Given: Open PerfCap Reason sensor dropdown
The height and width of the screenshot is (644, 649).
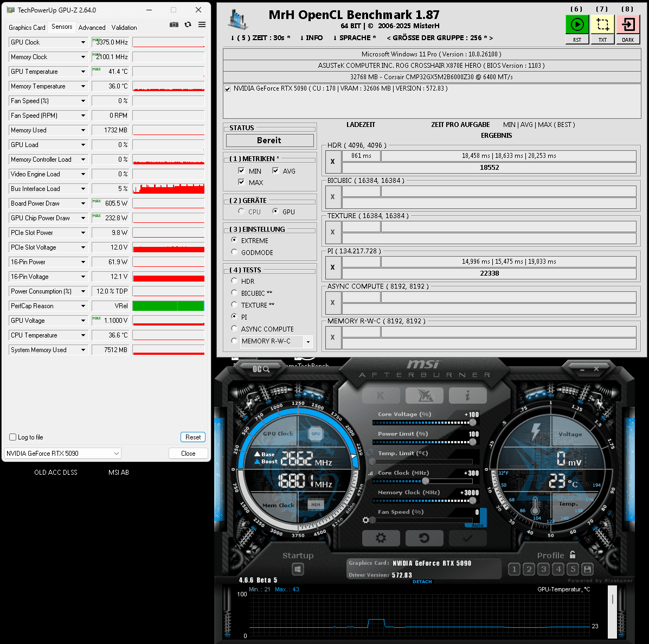Looking at the screenshot, I should tap(83, 306).
